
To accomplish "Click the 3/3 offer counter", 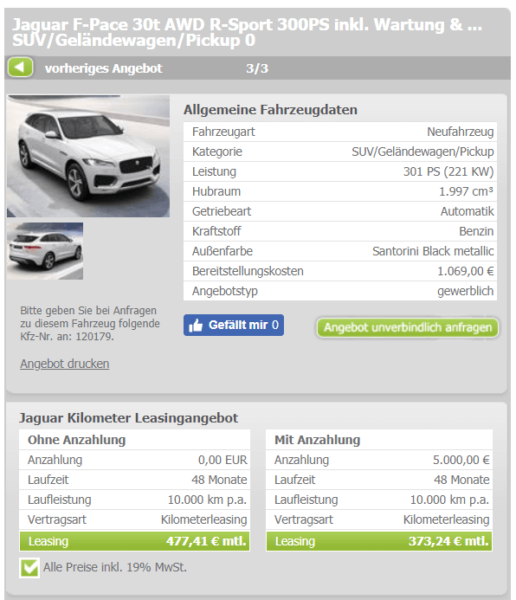I will [257, 68].
